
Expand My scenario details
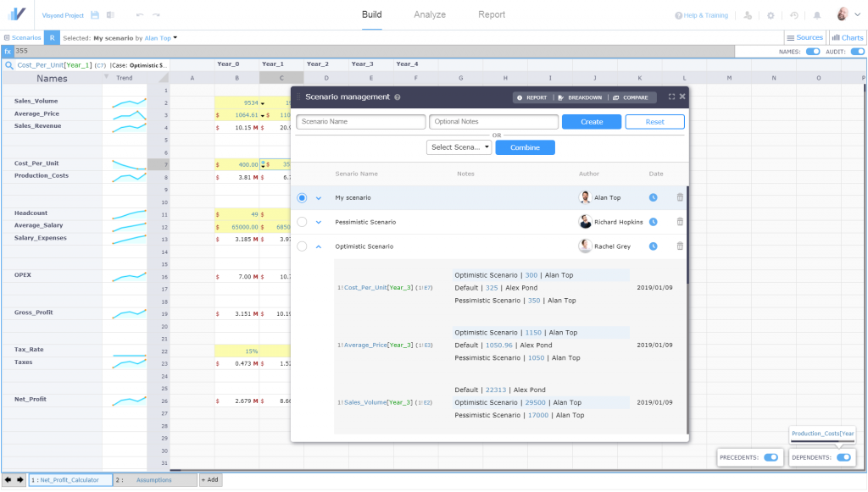[x=319, y=198]
